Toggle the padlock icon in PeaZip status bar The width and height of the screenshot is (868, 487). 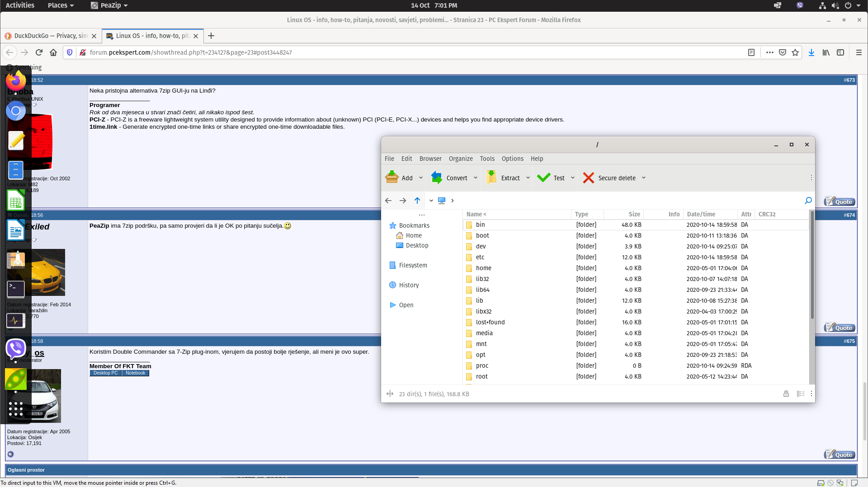pyautogui.click(x=786, y=394)
